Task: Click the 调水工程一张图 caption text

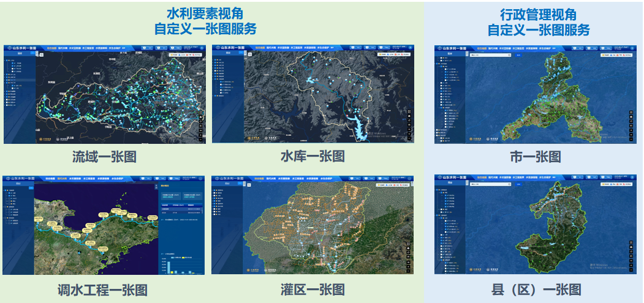Action: (x=102, y=290)
